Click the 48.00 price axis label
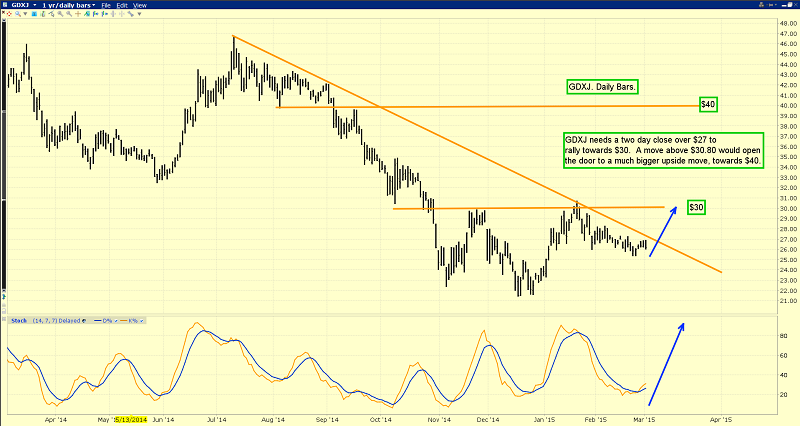This screenshot has height=426, width=800. 789,23
